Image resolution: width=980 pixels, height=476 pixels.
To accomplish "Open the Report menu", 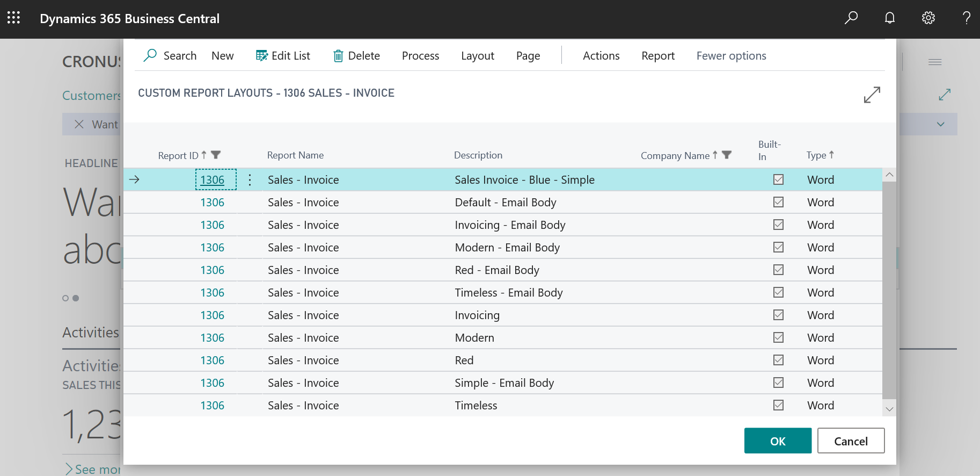I will click(658, 56).
